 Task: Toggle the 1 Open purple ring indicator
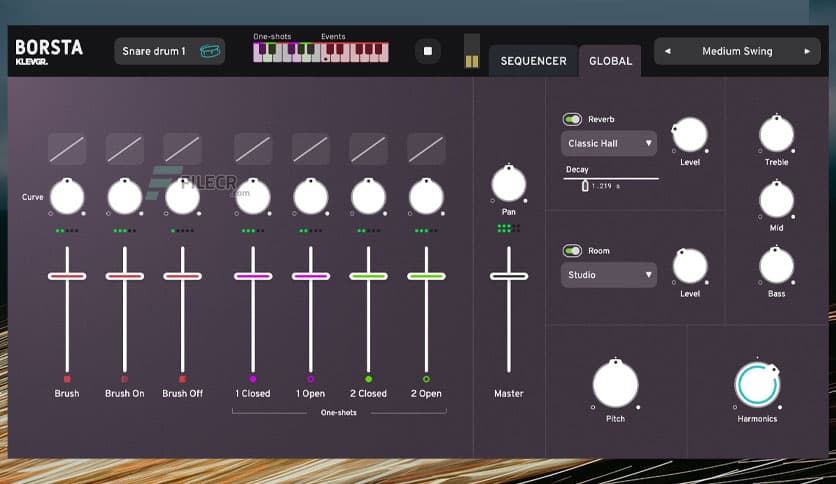[310, 379]
